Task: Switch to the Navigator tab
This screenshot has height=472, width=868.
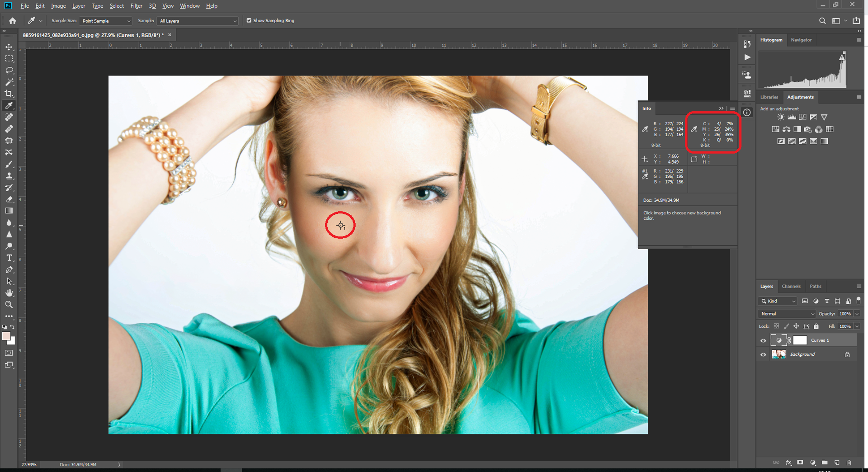Action: pyautogui.click(x=801, y=40)
